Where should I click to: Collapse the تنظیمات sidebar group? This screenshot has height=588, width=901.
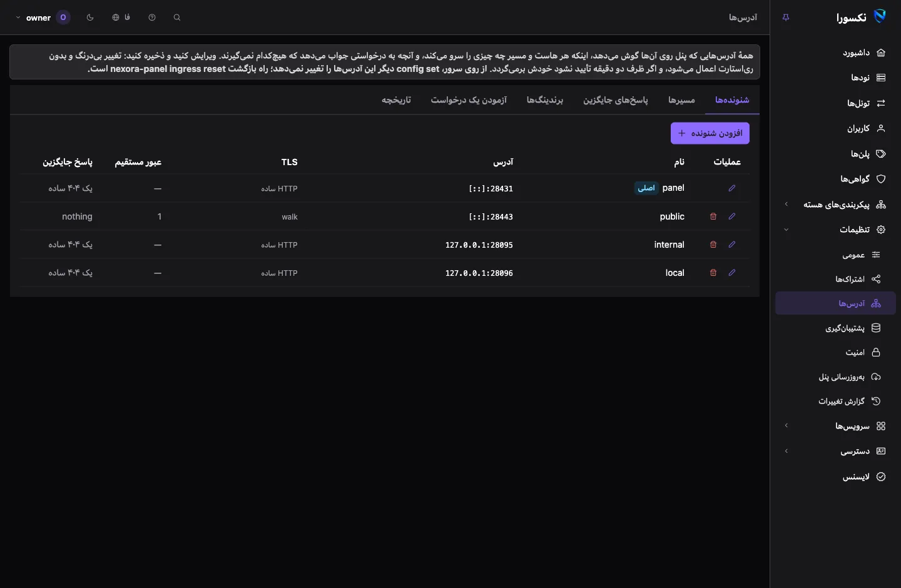click(835, 230)
